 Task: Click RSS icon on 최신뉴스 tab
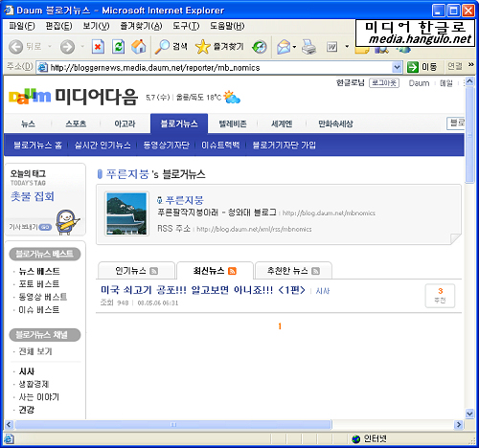[232, 271]
